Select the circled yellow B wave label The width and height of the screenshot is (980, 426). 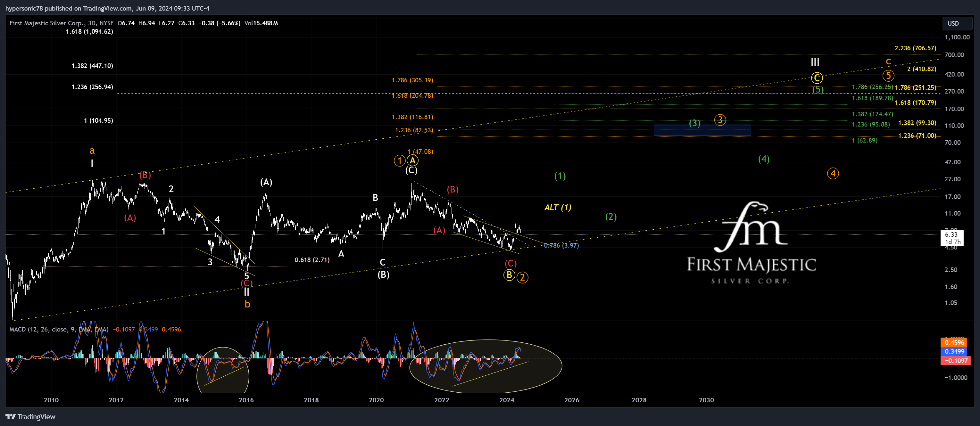click(x=509, y=274)
